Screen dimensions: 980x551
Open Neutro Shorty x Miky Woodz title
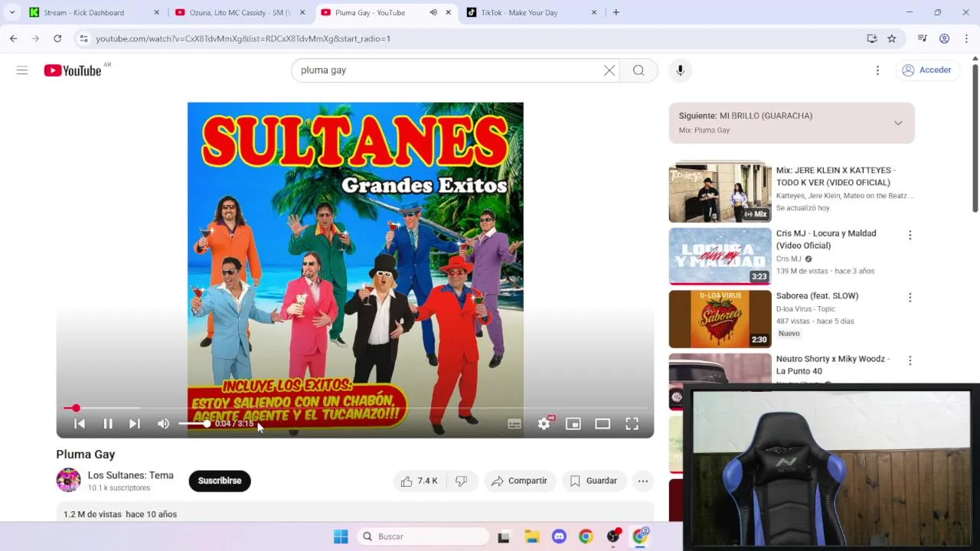833,365
